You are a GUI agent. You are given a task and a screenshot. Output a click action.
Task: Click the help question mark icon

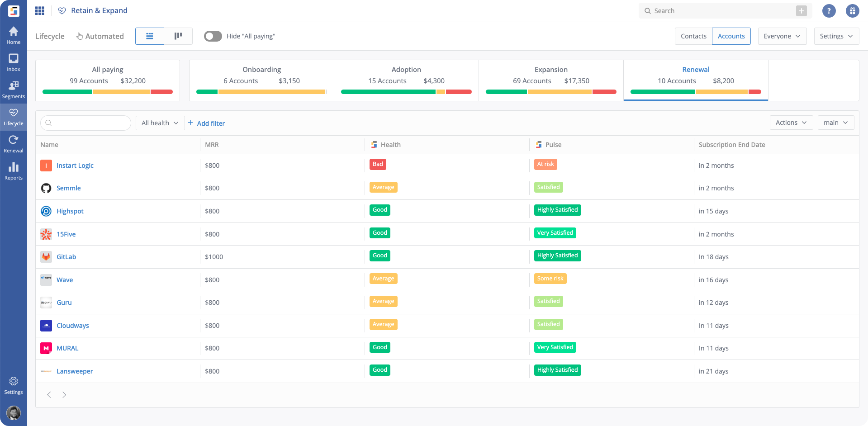point(829,11)
